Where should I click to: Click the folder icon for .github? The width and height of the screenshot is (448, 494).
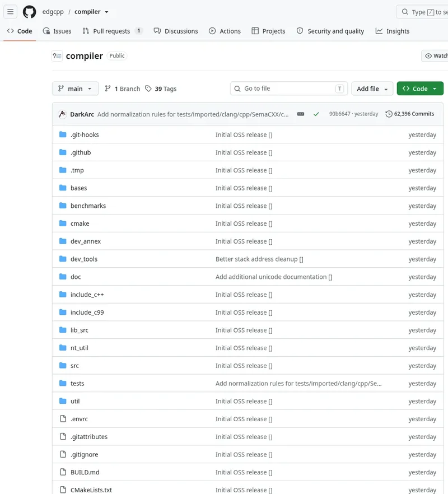(x=63, y=152)
